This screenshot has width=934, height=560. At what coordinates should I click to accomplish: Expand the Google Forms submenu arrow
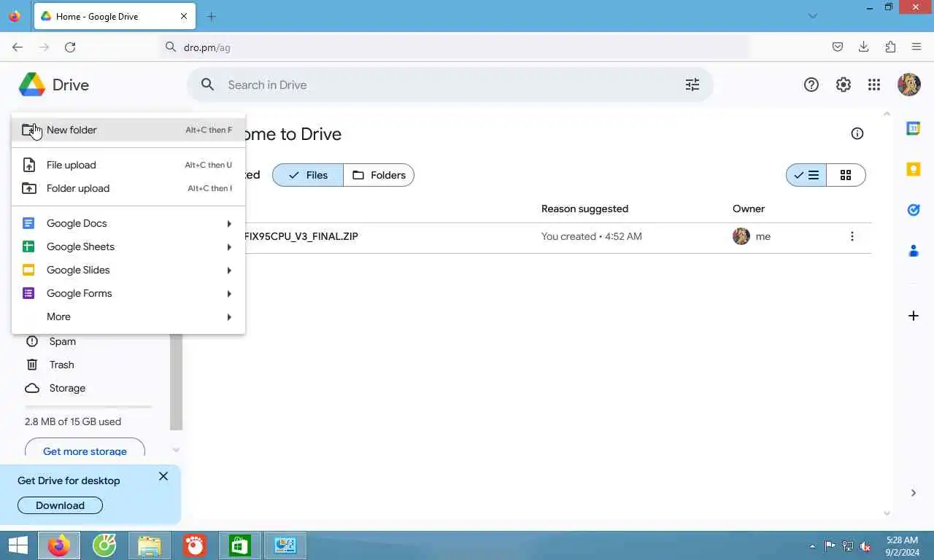[229, 293]
